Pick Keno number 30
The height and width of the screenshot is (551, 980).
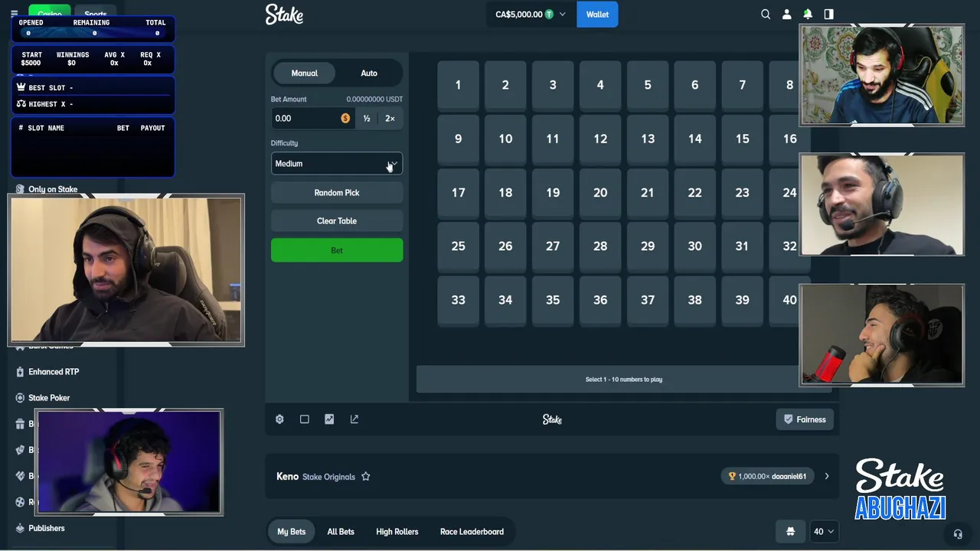pos(694,246)
